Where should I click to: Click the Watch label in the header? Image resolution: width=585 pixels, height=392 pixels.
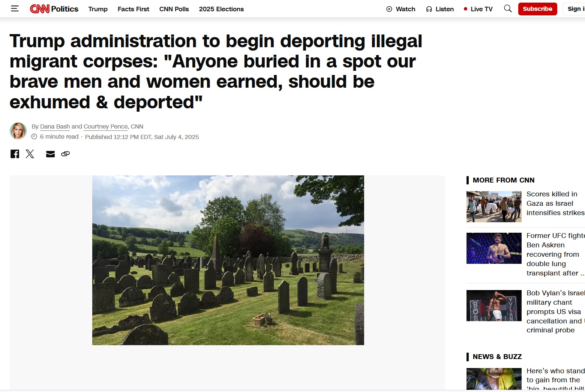click(x=405, y=9)
